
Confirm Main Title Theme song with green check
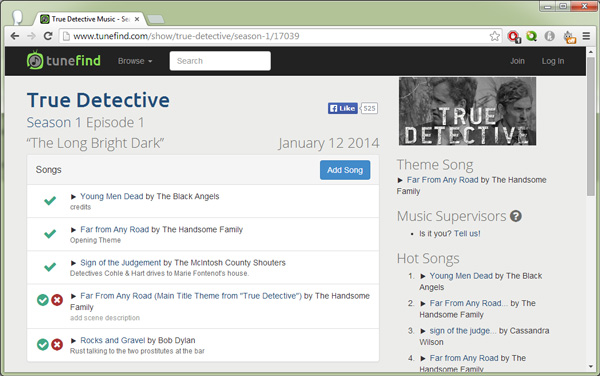pos(42,300)
